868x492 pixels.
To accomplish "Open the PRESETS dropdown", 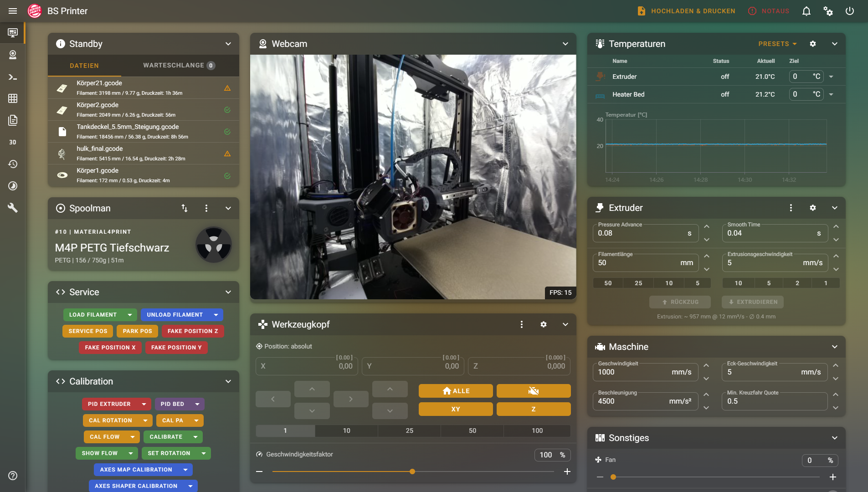I will pos(777,44).
